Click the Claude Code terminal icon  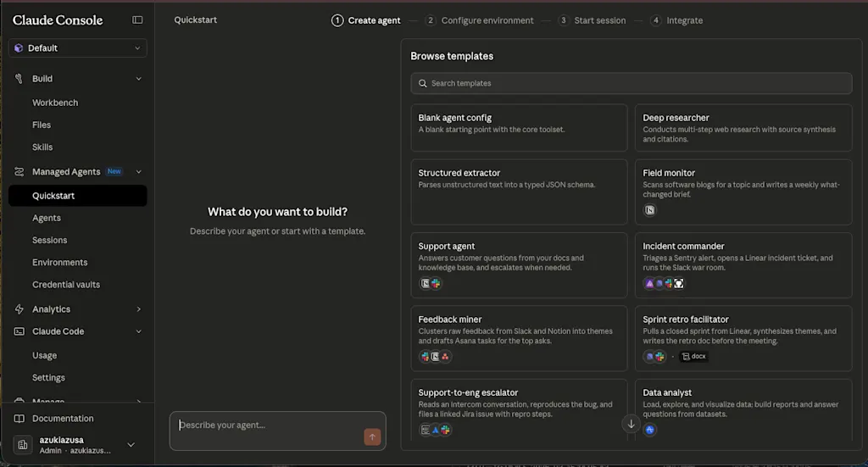pyautogui.click(x=19, y=331)
